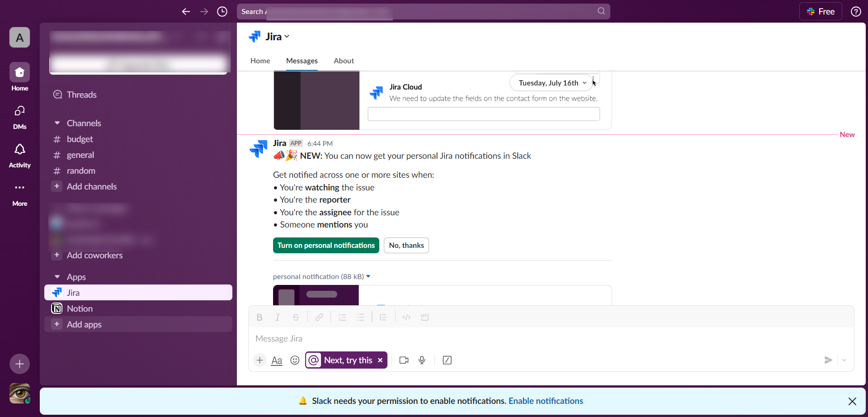868x417 pixels.
Task: Open attachments plus button in composer
Action: click(x=260, y=360)
